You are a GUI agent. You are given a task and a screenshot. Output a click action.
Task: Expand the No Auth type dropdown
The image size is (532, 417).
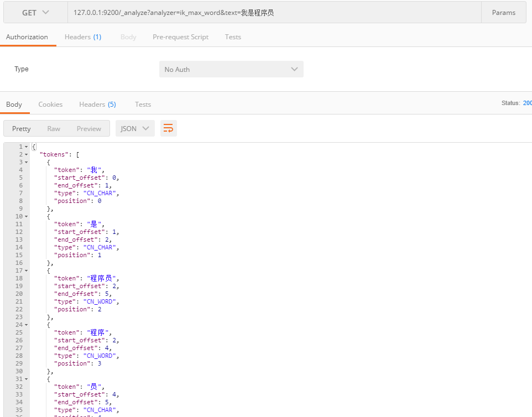[x=231, y=69]
